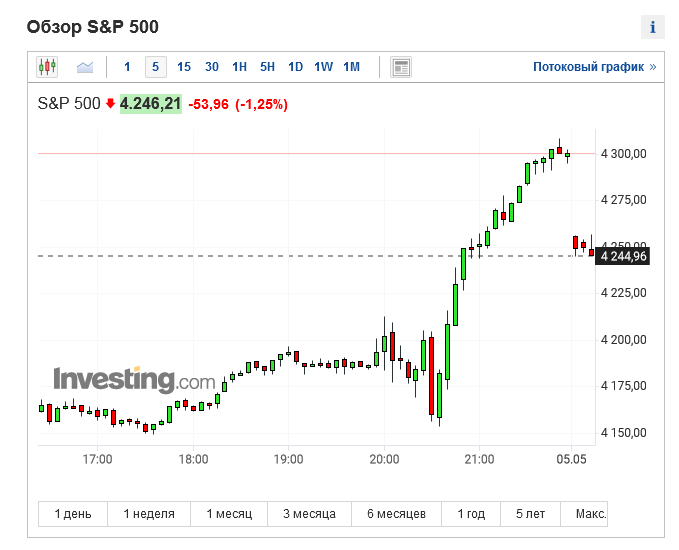
Task: Select the 15-minute interval
Action: 184,67
